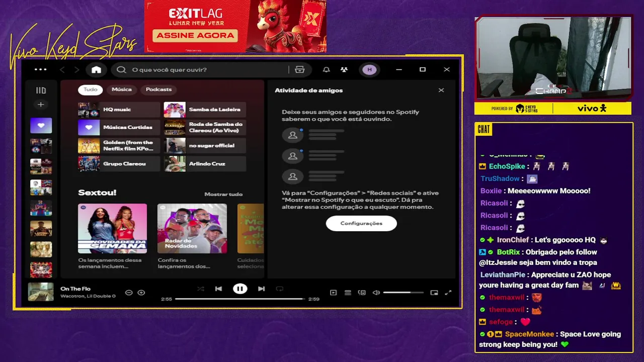This screenshot has width=644, height=362.
Task: Collapse Your Library sidebar
Action: [x=41, y=90]
